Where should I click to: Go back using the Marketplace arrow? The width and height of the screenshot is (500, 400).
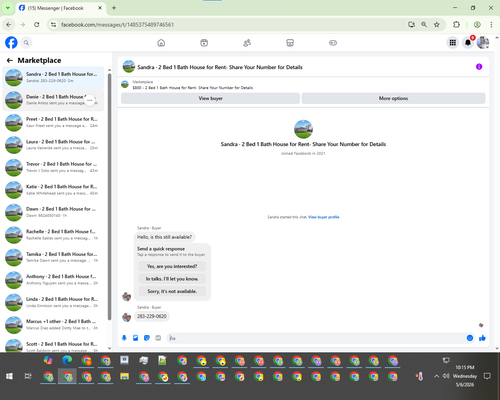point(10,60)
